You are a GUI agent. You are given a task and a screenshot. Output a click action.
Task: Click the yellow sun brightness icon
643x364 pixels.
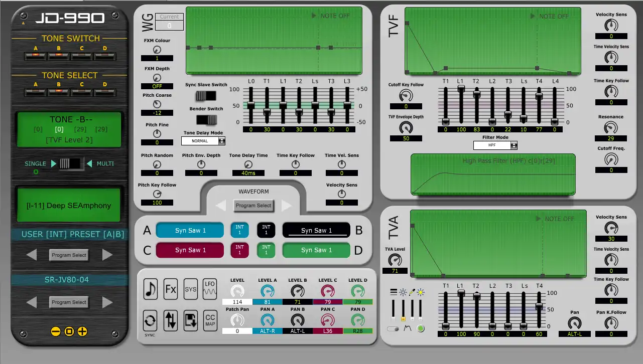point(421,292)
